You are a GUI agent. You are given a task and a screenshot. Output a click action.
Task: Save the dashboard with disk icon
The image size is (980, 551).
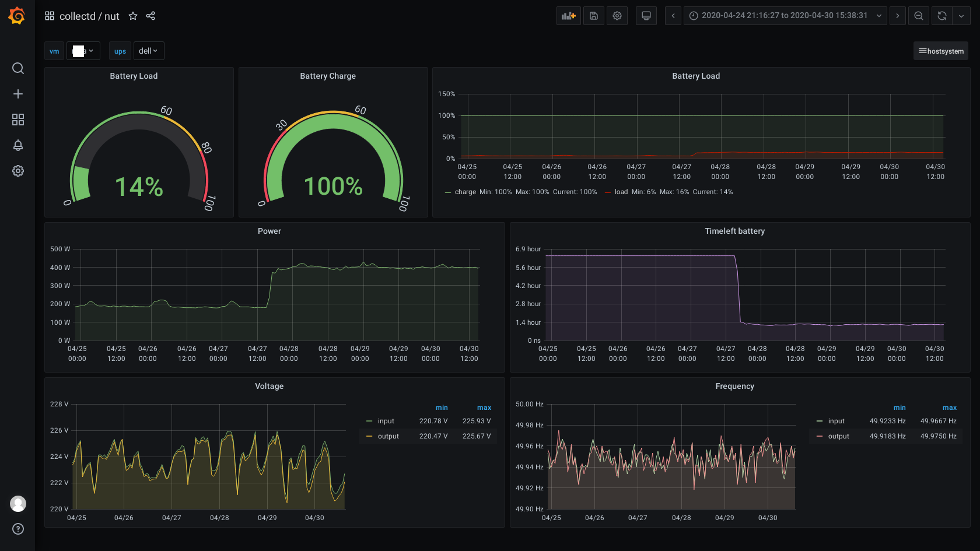pyautogui.click(x=593, y=16)
